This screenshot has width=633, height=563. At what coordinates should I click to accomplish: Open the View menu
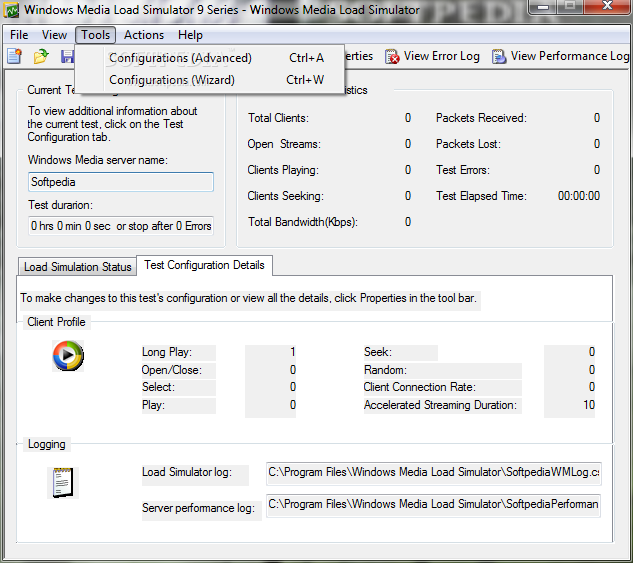coord(54,35)
